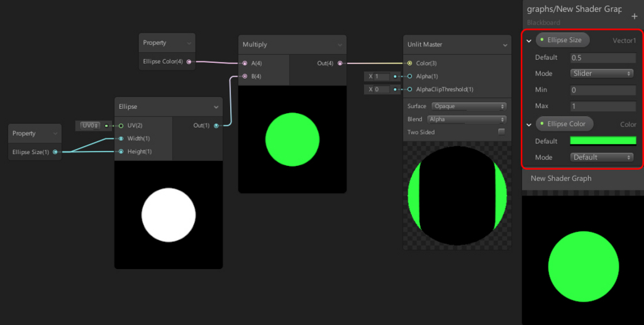Collapse the Ellipse node preview chevron
This screenshot has height=325, width=644.
pyautogui.click(x=216, y=107)
